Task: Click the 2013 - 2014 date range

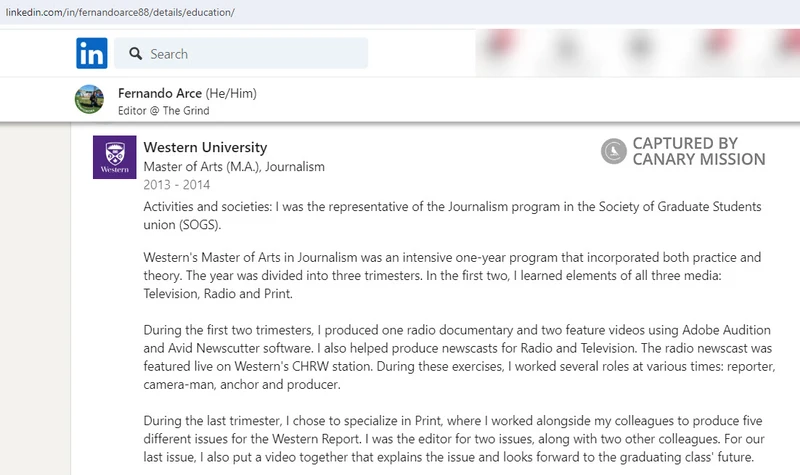Action: [177, 185]
